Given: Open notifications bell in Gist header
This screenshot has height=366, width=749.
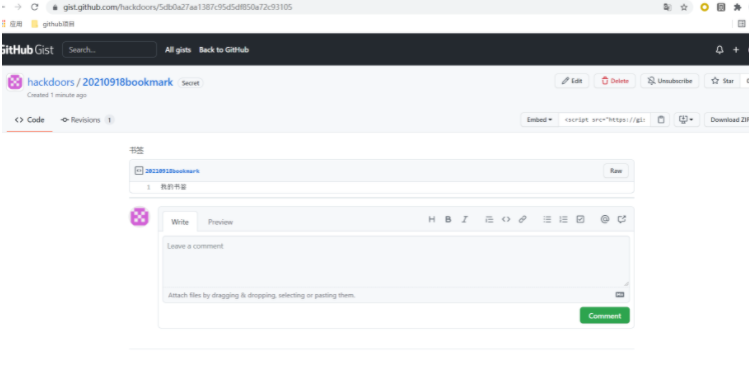Looking at the screenshot, I should pos(719,50).
